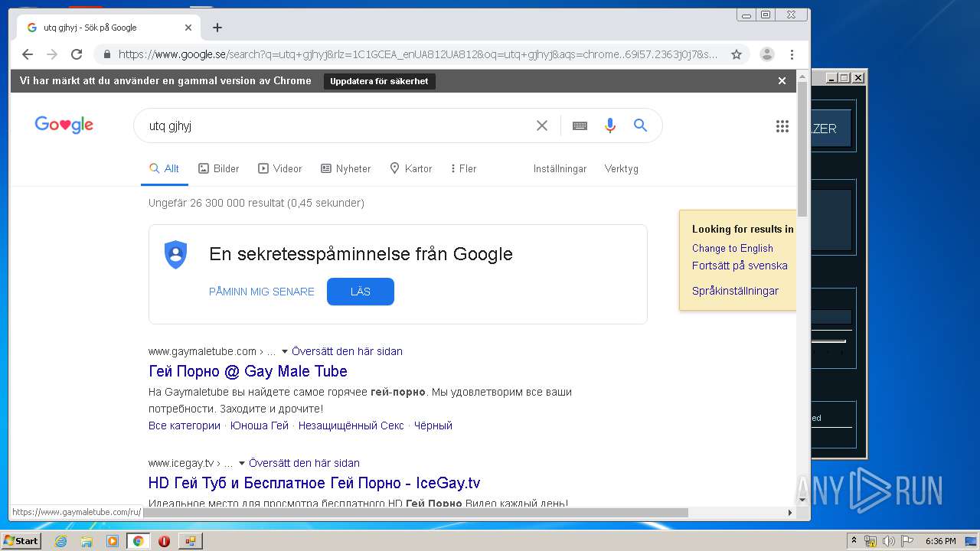This screenshot has height=551, width=980.
Task: Switch to the Kartor tab
Action: pyautogui.click(x=410, y=168)
